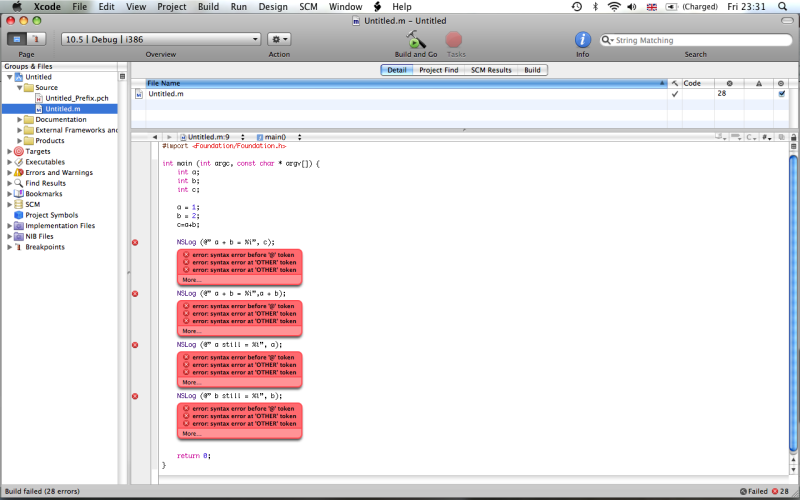Screen dimensions: 800x500
Task: Click error marker beside first NSLog line
Action: click(x=135, y=242)
